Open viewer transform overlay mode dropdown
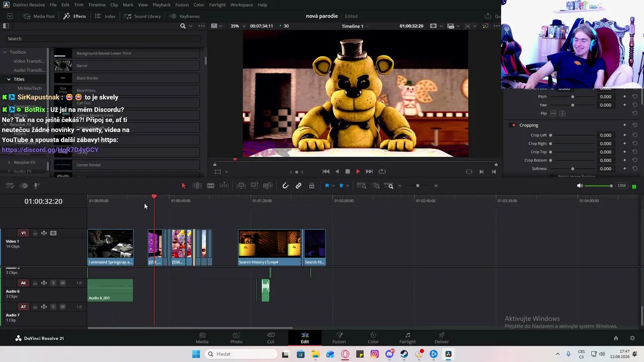Viewport: 644px width, 362px height. click(x=226, y=172)
